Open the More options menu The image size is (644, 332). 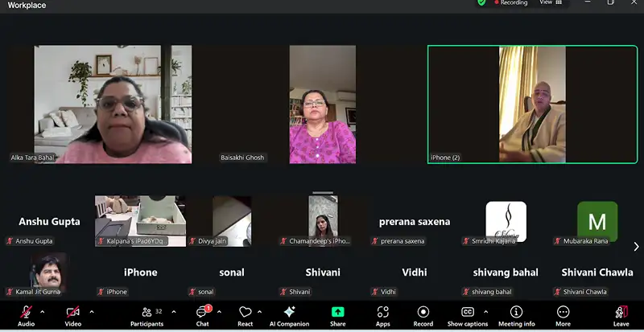coord(563,312)
